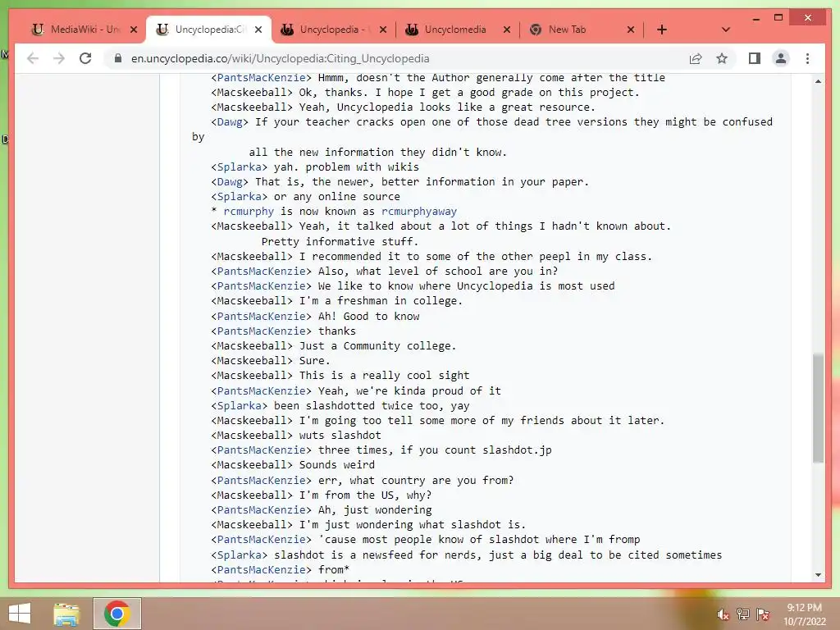
Task: Click the page scrollbar down arrow
Action: coord(818,575)
